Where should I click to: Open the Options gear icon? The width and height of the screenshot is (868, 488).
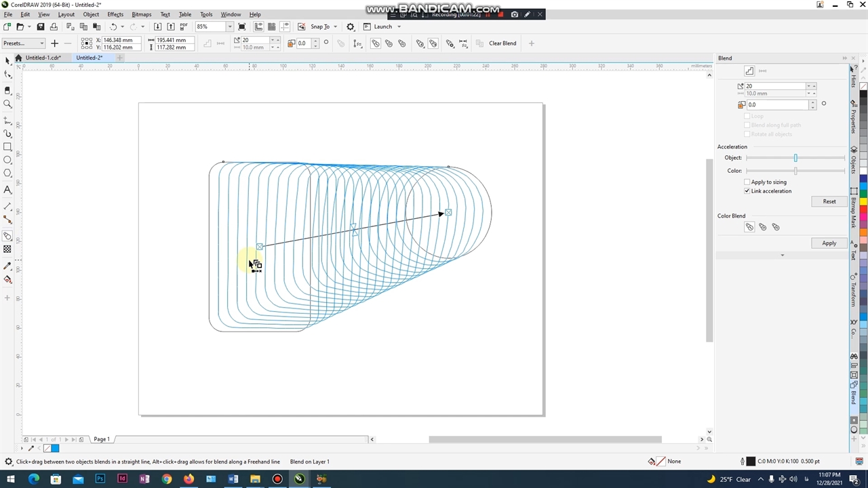click(351, 26)
